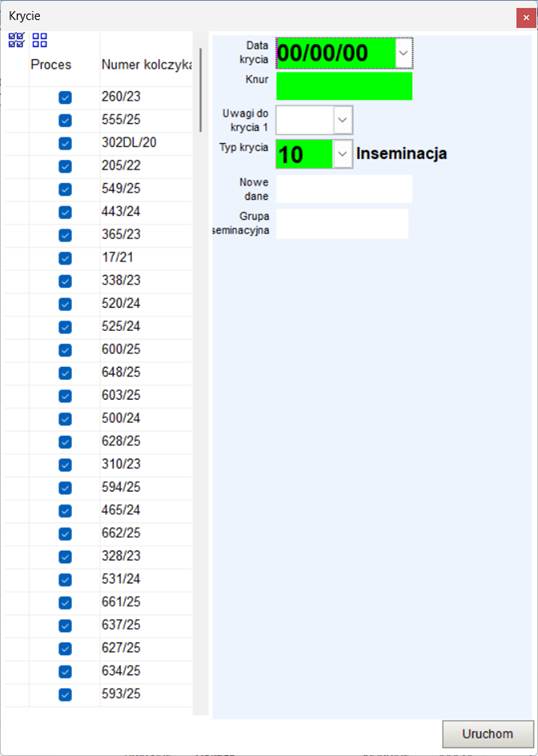Toggle the checkbox beside 443/24
The width and height of the screenshot is (538, 756).
[x=65, y=212]
